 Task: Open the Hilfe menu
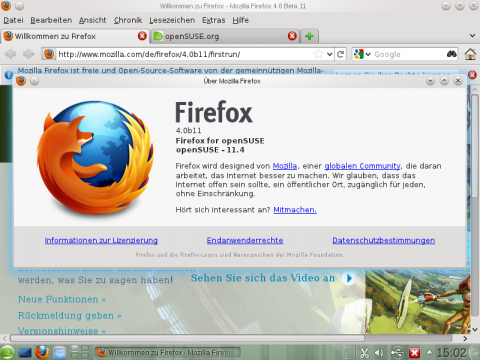(241, 20)
